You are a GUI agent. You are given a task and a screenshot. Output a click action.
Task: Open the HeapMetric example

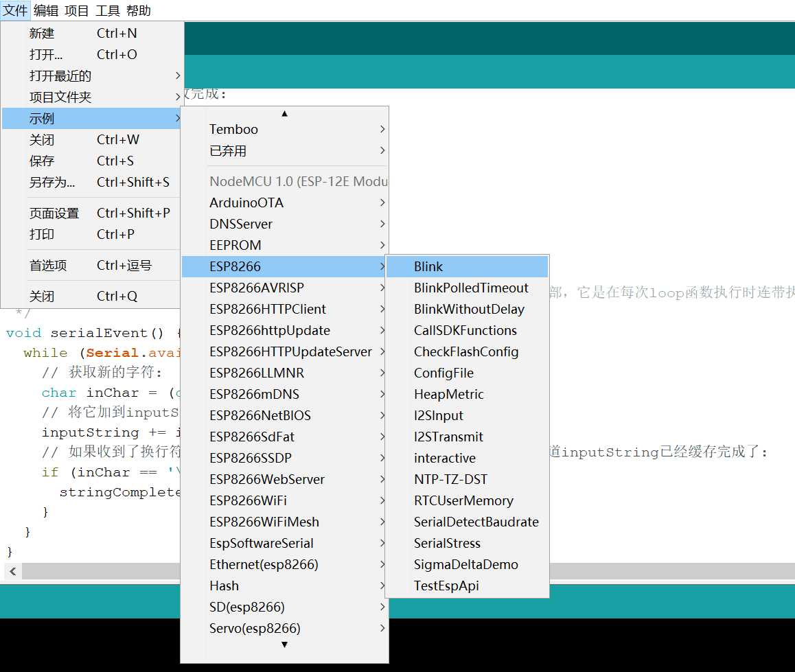[x=467, y=394]
